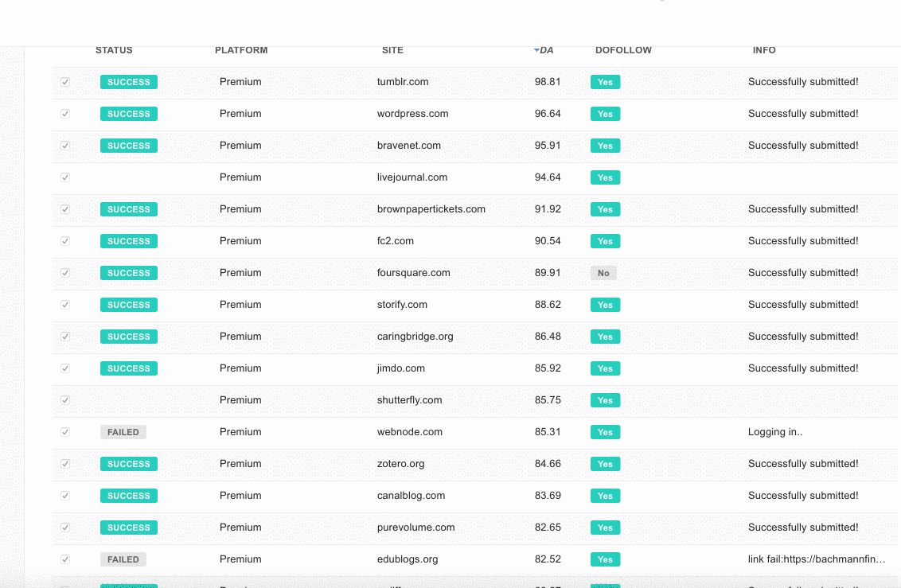Select site name caringbridge.org
The height and width of the screenshot is (588, 901).
pos(415,337)
